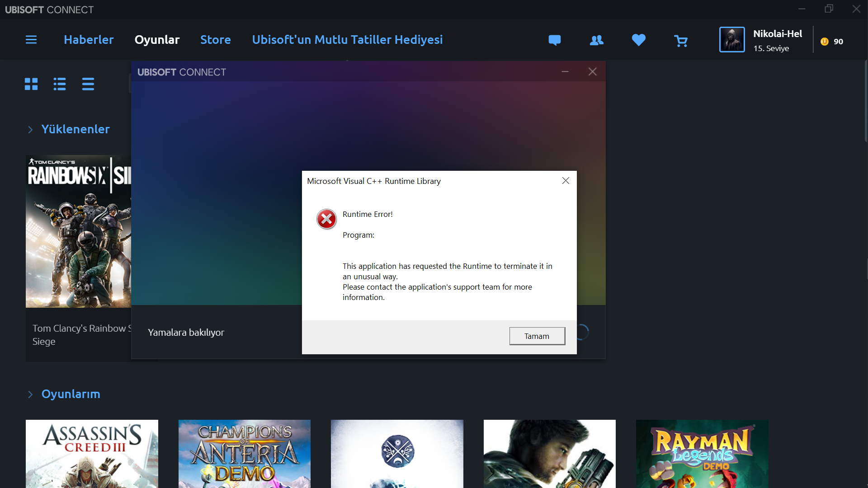Open the Store tab
The image size is (868, 488).
[215, 40]
